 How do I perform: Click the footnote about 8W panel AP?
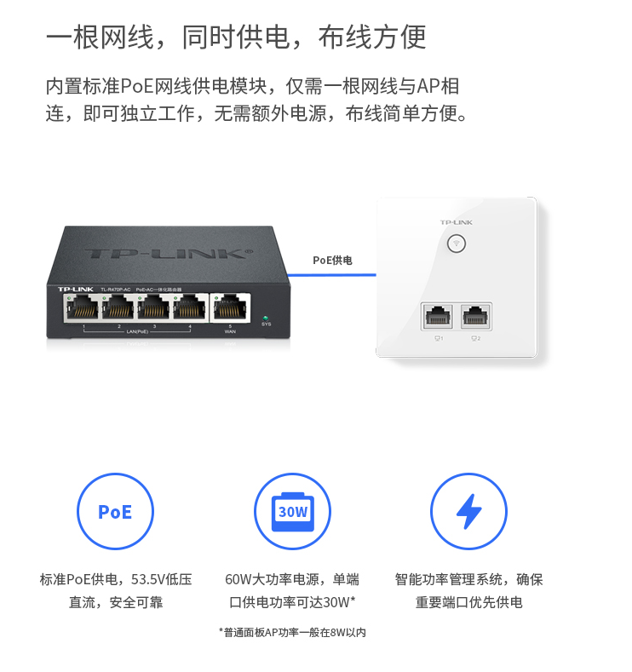tap(293, 632)
